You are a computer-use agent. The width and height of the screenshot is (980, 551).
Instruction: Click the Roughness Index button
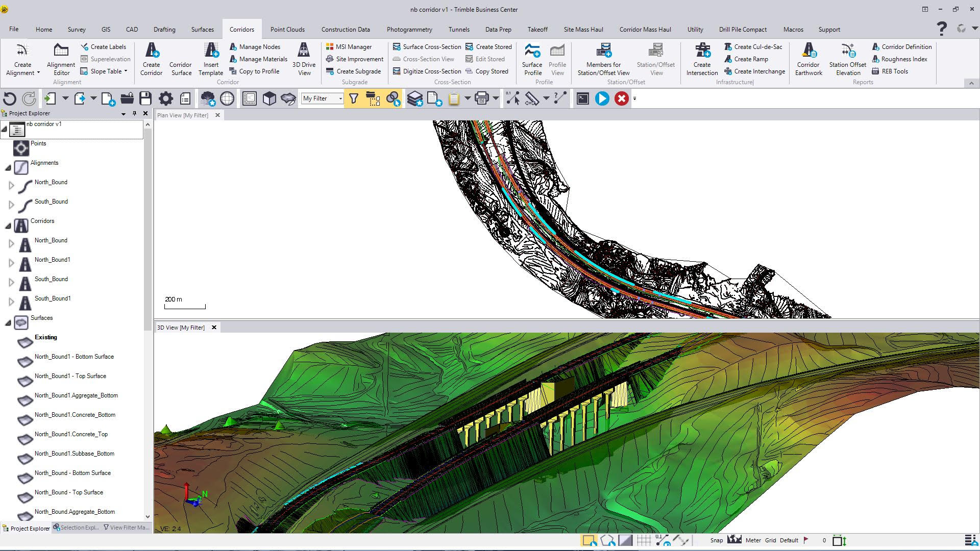[x=899, y=59]
